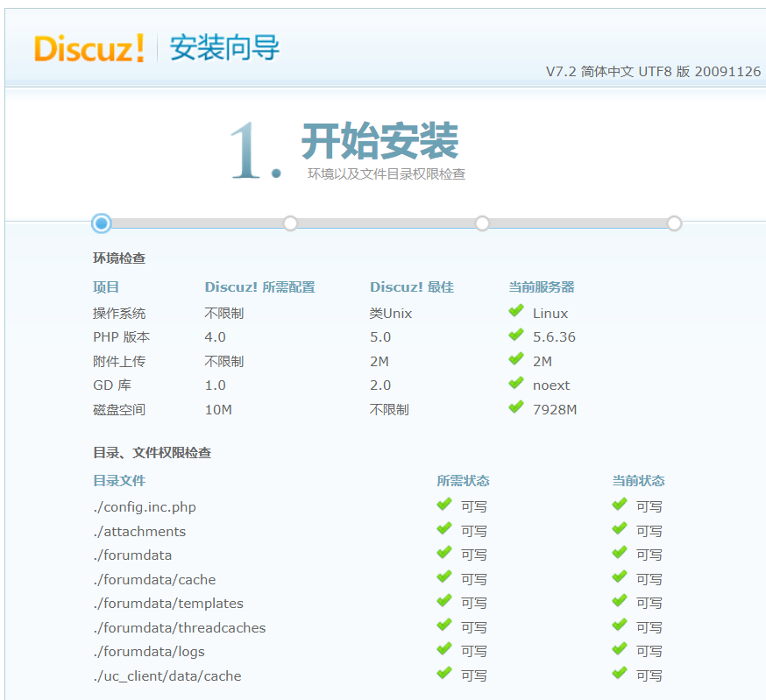The height and width of the screenshot is (700, 766).
Task: Click the ./forumdata/logs directory name
Action: point(149,652)
